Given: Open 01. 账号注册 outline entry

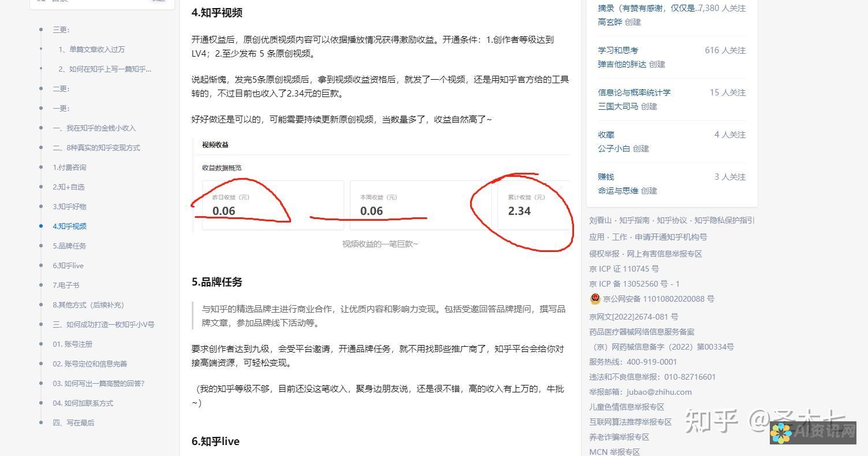Looking at the screenshot, I should pos(73,344).
